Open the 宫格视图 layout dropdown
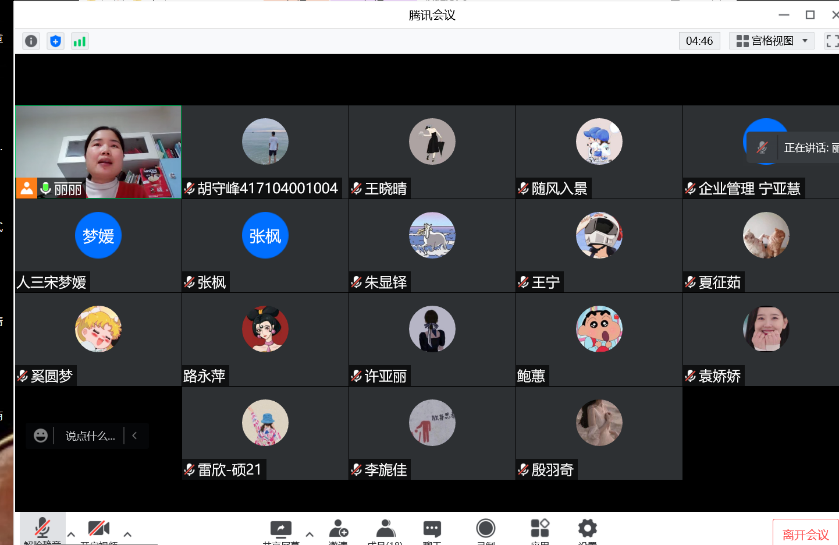Screen dimensions: 839x545 pos(771,41)
